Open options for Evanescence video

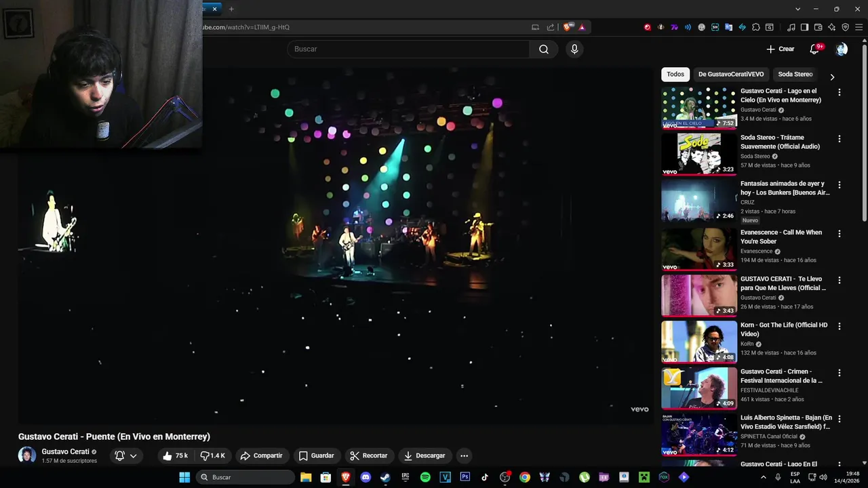[840, 233]
